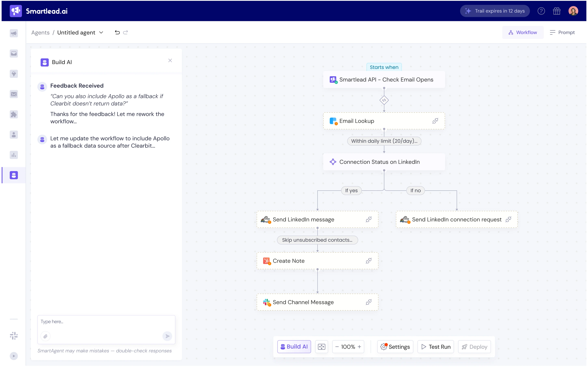Select the Workflow tab
Screen dimensions: 588x369
[523, 32]
